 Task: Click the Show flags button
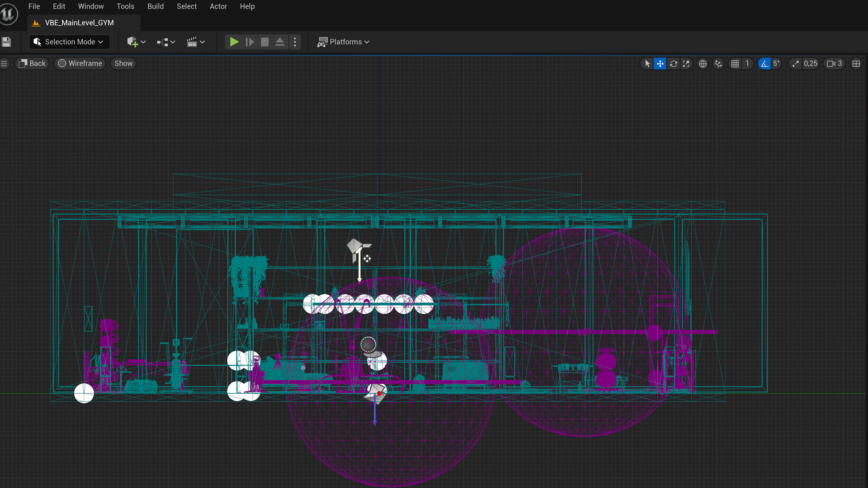(123, 64)
